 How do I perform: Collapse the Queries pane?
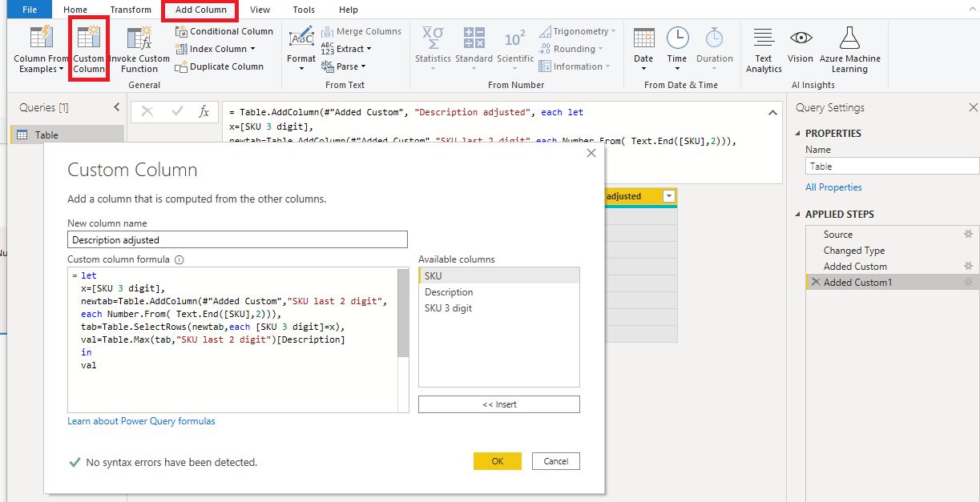click(116, 107)
